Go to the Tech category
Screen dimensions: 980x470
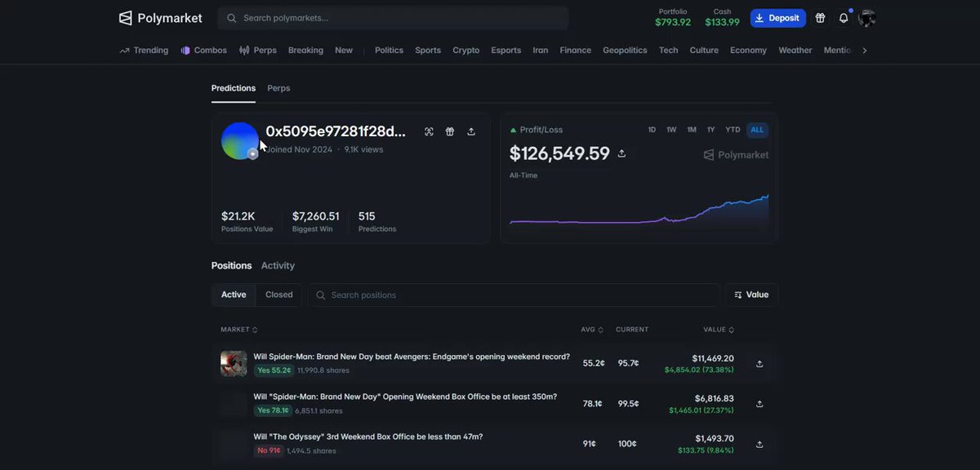[669, 51]
